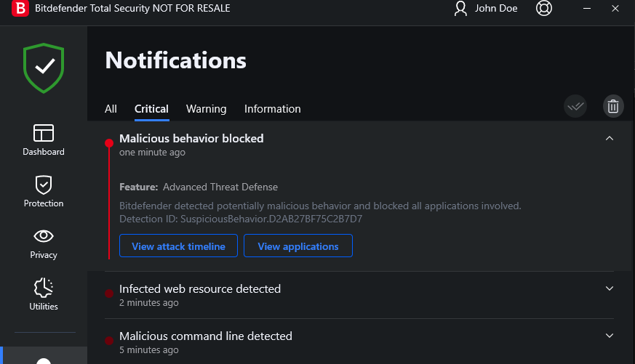Viewport: 635px width, 364px height.
Task: Delete all notifications with trash icon
Action: point(613,106)
